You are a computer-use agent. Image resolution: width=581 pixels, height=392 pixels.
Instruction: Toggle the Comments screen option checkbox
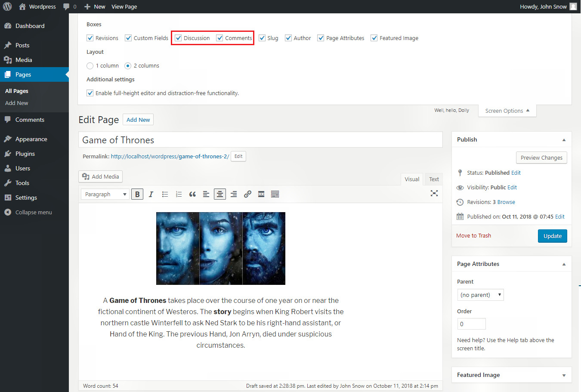[219, 38]
